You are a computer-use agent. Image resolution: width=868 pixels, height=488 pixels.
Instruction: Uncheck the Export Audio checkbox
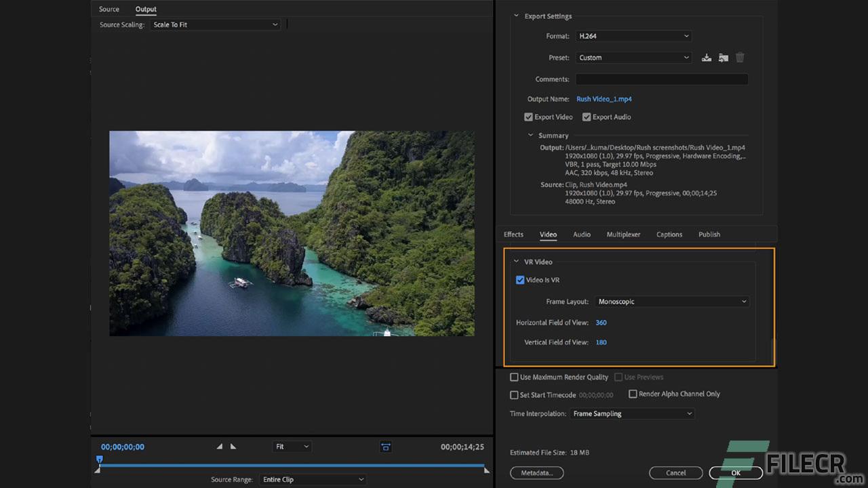pos(586,117)
